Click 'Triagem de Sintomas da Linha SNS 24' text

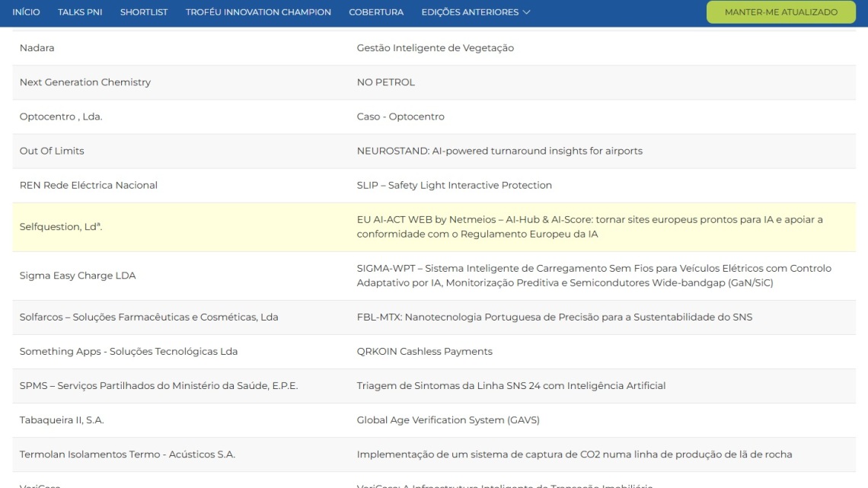tap(511, 386)
